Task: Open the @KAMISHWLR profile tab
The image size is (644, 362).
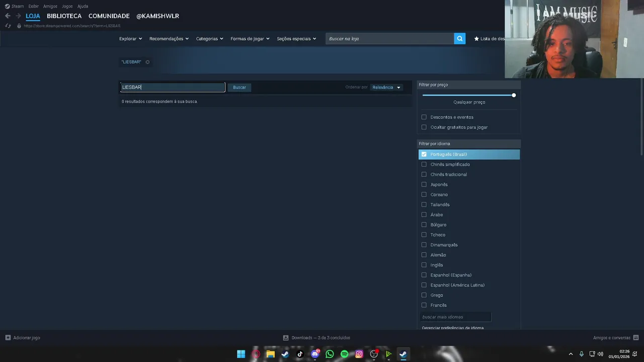Action: 157,16
